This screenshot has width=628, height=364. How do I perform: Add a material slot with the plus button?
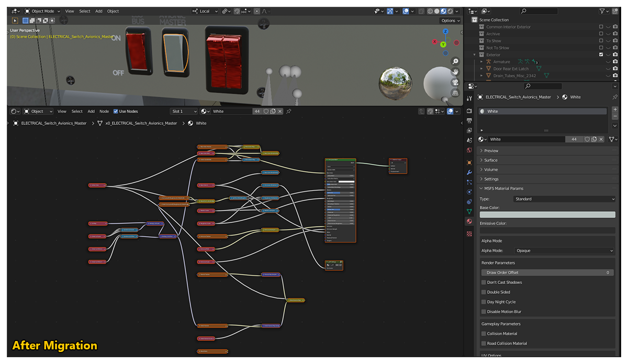tap(615, 109)
